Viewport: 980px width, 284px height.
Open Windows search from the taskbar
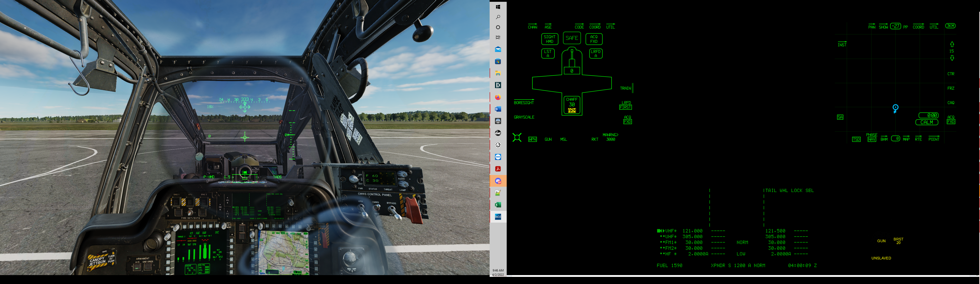[498, 17]
